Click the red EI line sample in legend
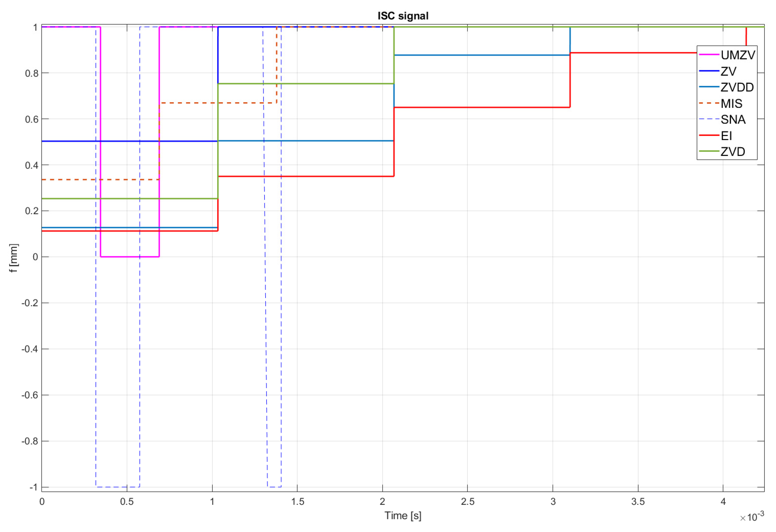 (709, 136)
